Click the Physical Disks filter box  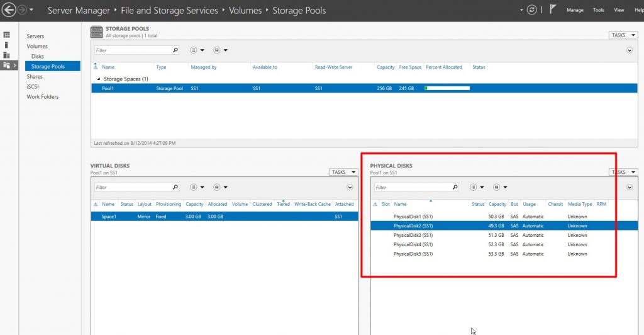(x=413, y=187)
